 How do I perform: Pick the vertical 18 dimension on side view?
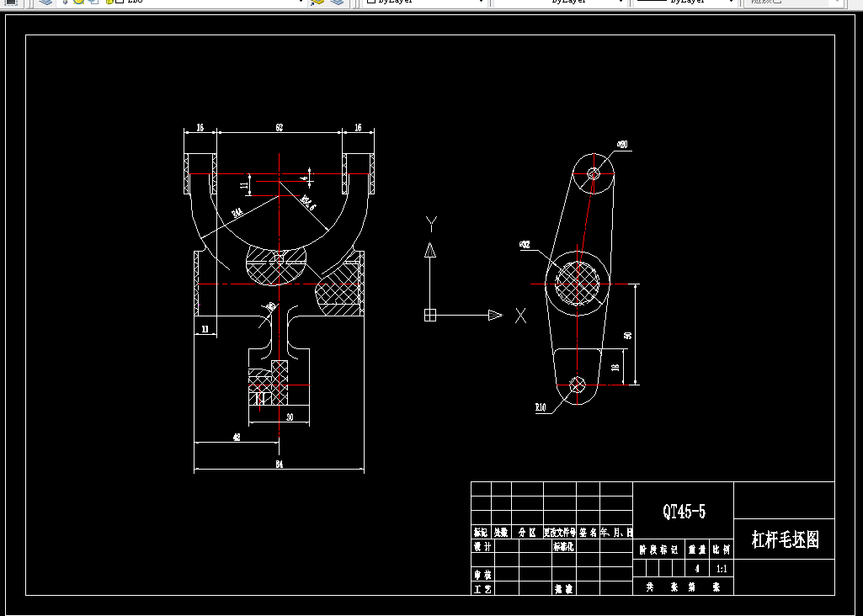click(x=615, y=367)
